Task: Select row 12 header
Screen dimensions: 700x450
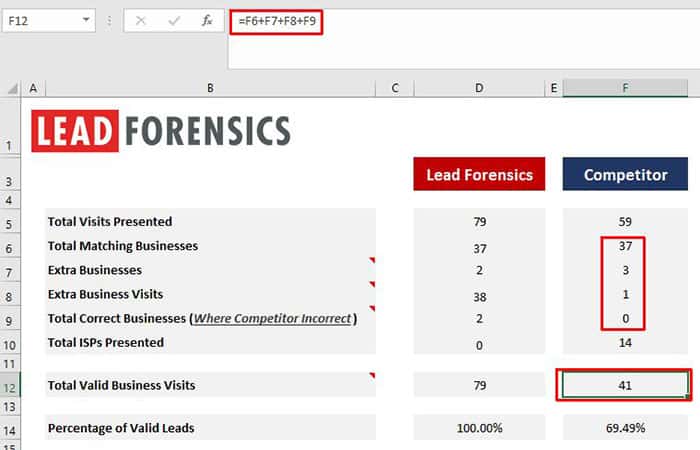Action: tap(10, 385)
